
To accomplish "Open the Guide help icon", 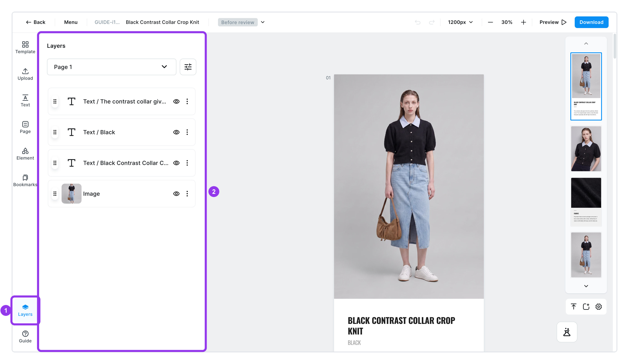I will coord(25,337).
